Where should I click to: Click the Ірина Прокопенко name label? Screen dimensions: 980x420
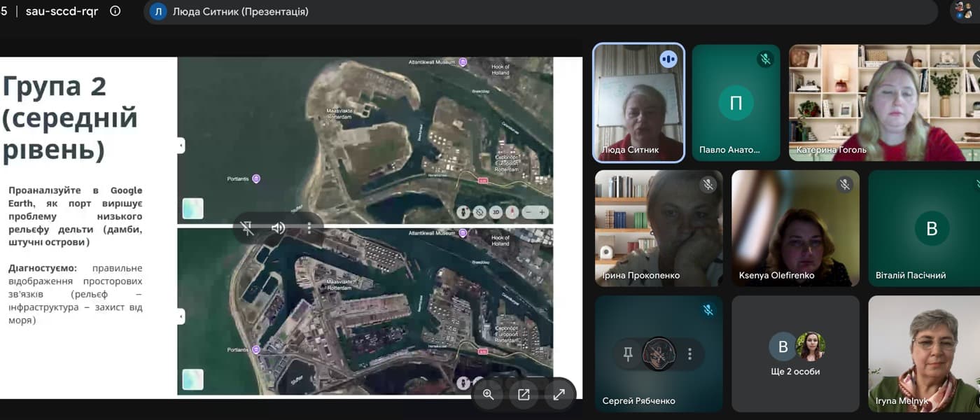click(641, 275)
